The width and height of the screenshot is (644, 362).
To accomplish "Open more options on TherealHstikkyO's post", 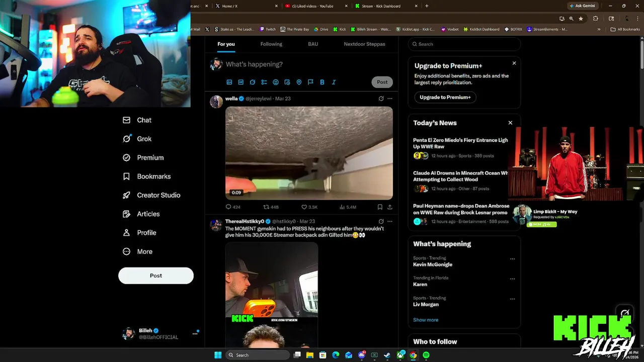I will pos(390,221).
